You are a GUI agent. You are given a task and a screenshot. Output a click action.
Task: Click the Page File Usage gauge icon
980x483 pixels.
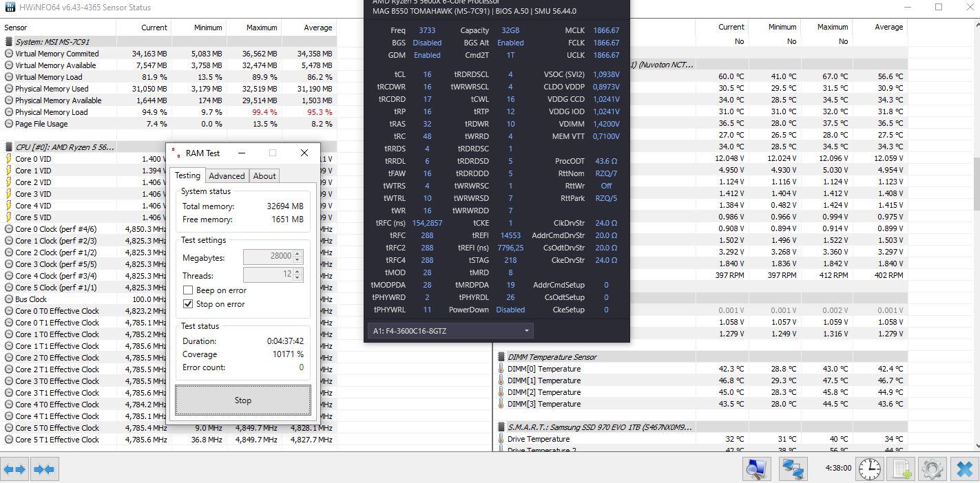(8, 124)
